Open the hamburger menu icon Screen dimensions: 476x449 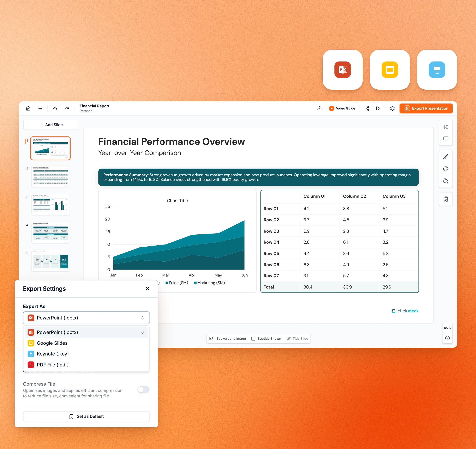[40, 108]
